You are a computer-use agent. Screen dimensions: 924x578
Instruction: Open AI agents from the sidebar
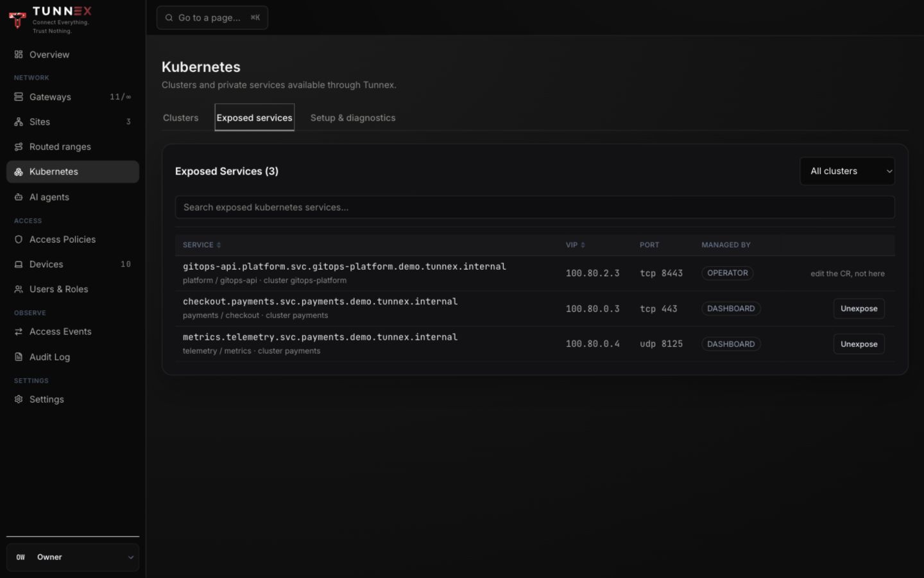(x=73, y=197)
